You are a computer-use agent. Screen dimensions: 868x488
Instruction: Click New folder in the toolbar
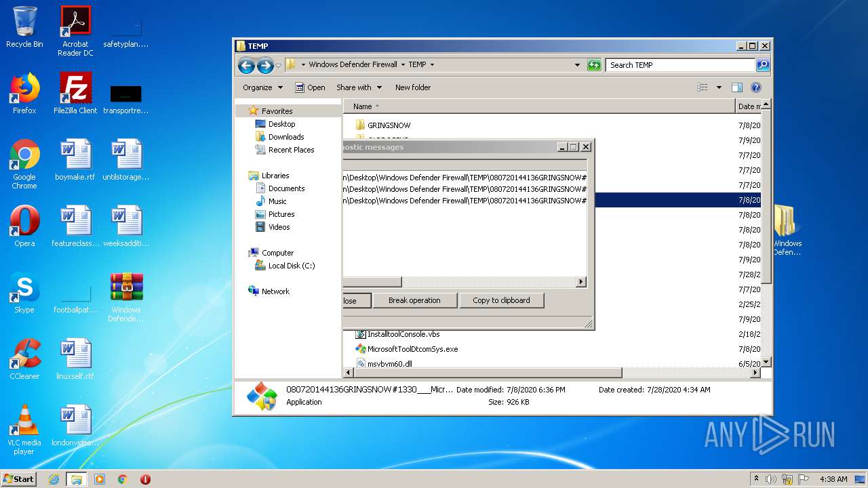pos(413,87)
